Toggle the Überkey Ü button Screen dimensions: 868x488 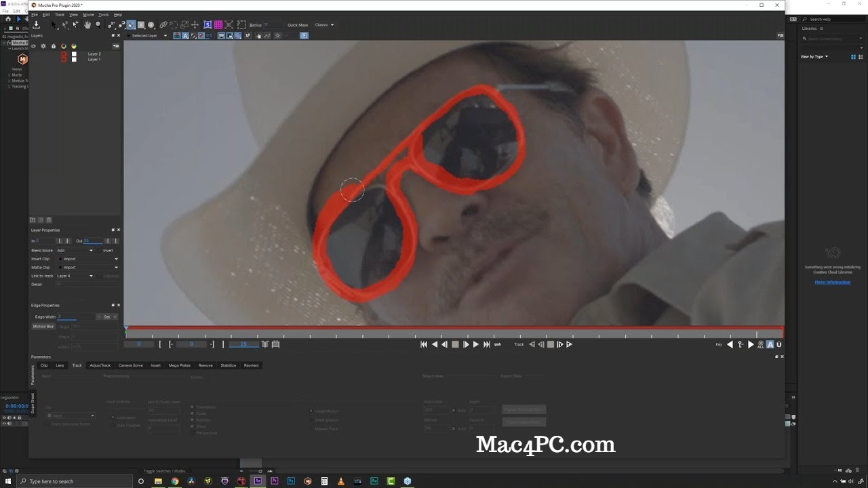click(x=779, y=344)
